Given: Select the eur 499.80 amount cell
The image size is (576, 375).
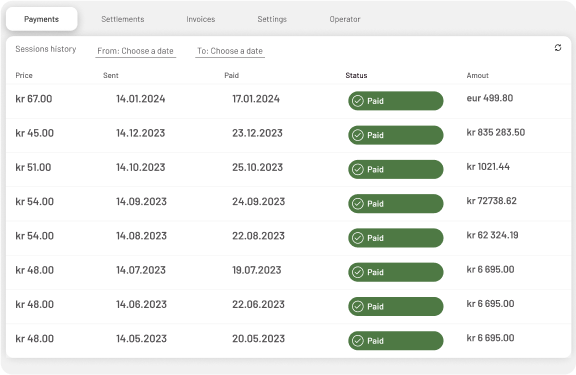Looking at the screenshot, I should [490, 98].
